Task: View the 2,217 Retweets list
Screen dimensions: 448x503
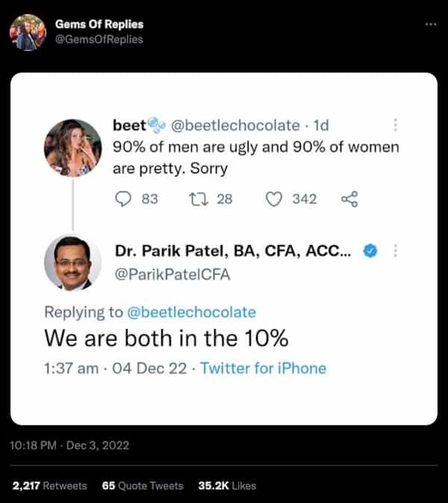Action: (50, 485)
